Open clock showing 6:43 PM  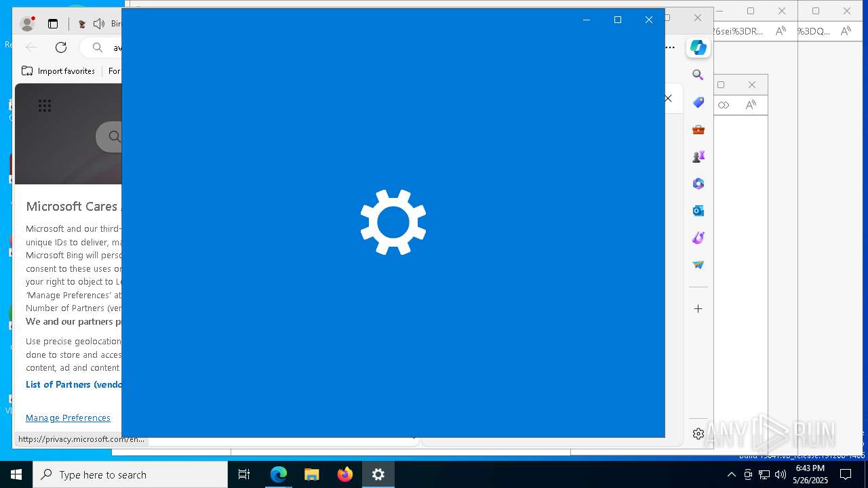pos(810,474)
